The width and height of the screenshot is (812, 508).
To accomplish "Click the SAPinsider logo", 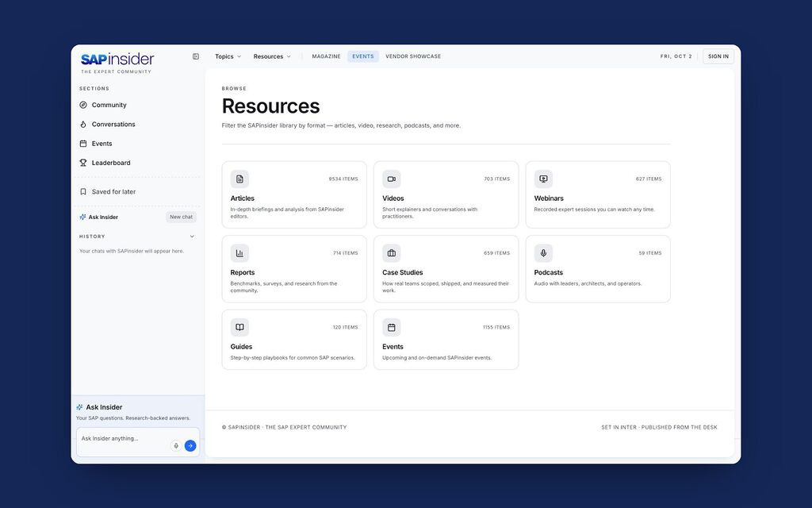I will pyautogui.click(x=117, y=59).
